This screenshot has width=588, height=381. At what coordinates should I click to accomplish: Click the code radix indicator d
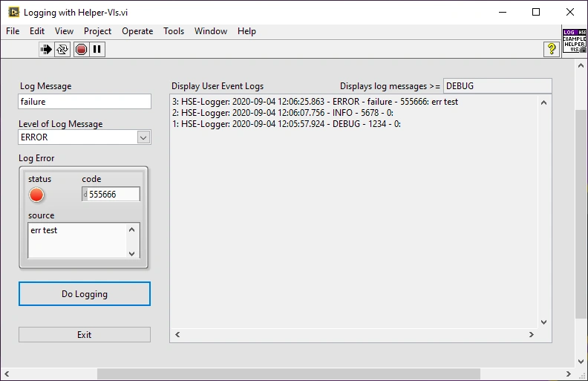tap(85, 195)
